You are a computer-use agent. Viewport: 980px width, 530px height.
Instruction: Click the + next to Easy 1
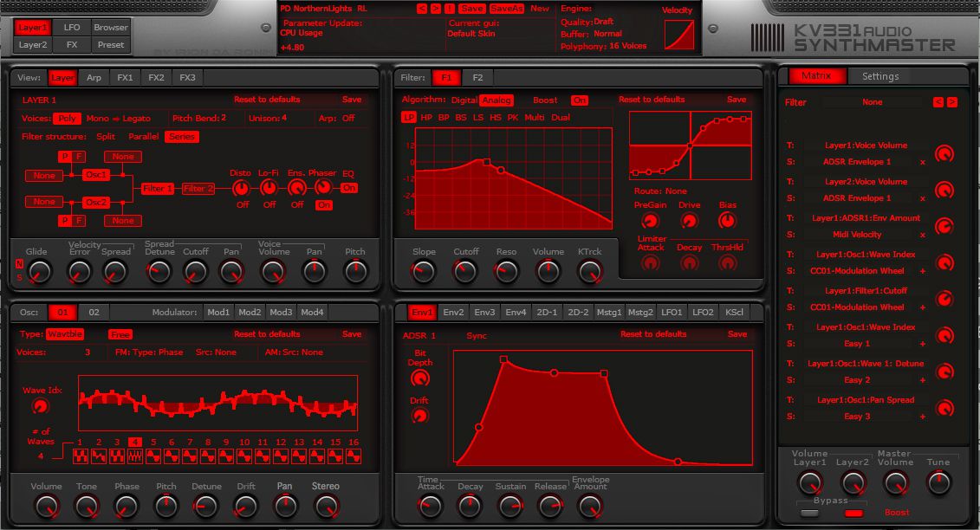click(923, 344)
